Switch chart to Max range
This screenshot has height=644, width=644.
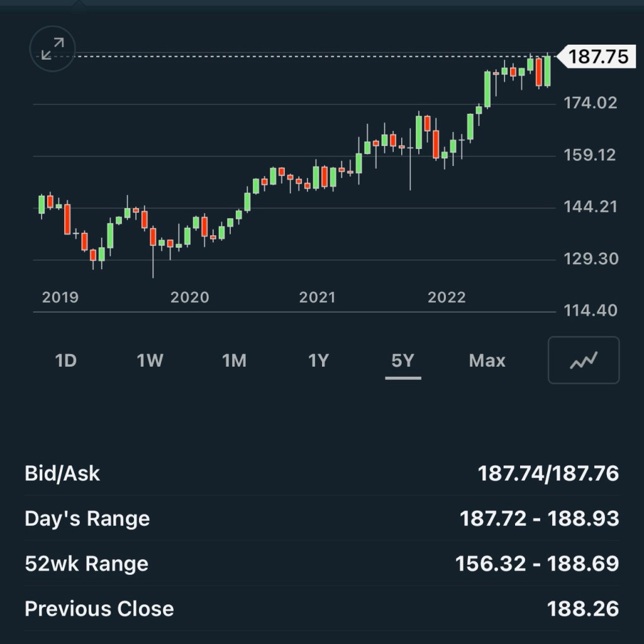487,361
